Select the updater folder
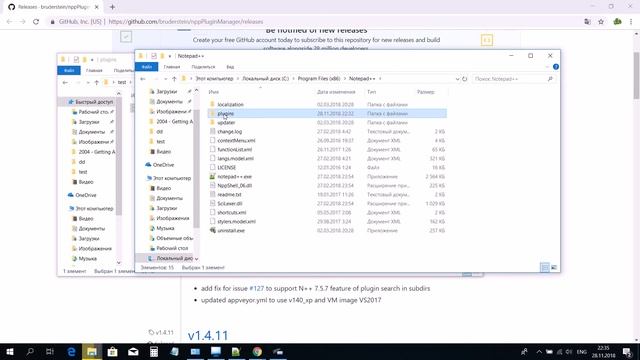Image resolution: width=640 pixels, height=360 pixels. pos(226,122)
